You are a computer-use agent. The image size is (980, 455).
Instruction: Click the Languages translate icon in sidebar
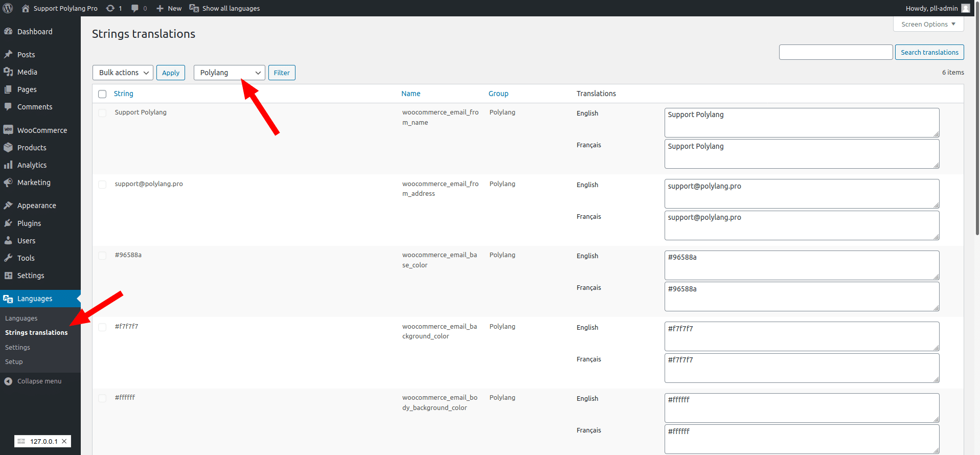pos(8,299)
